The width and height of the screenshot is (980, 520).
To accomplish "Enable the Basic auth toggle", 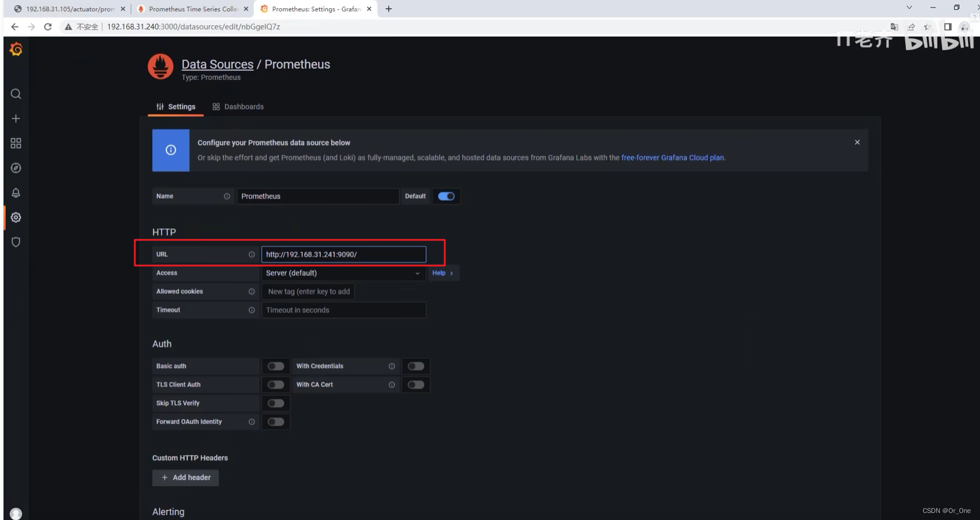I will point(276,366).
